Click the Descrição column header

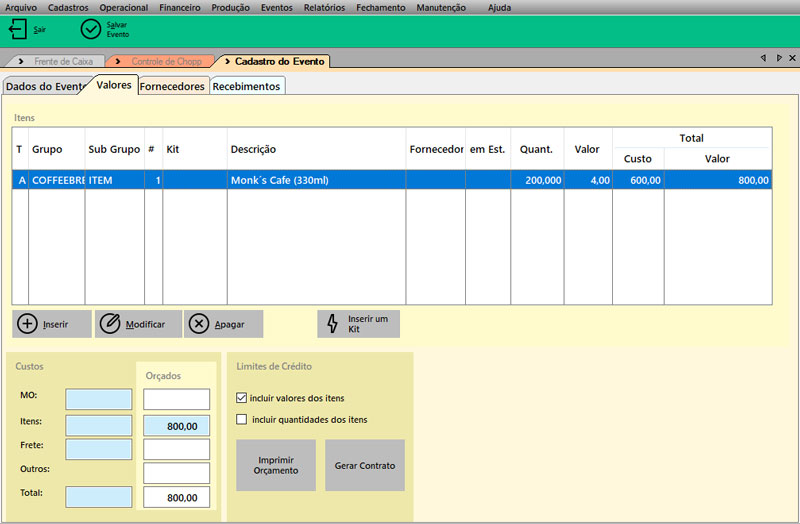[316, 149]
